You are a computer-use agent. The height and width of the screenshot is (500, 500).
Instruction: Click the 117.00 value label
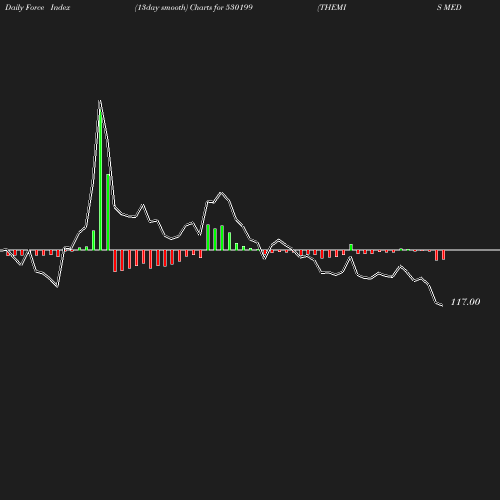[x=465, y=302]
